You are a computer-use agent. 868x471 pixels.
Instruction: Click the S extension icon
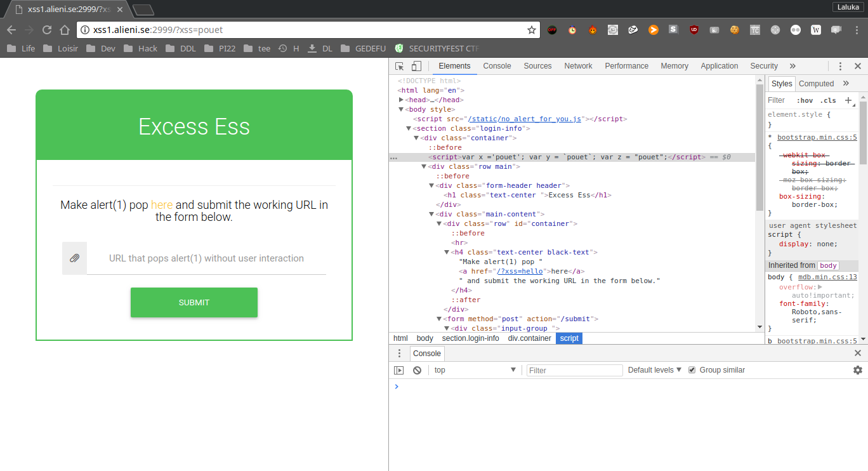[x=674, y=30]
